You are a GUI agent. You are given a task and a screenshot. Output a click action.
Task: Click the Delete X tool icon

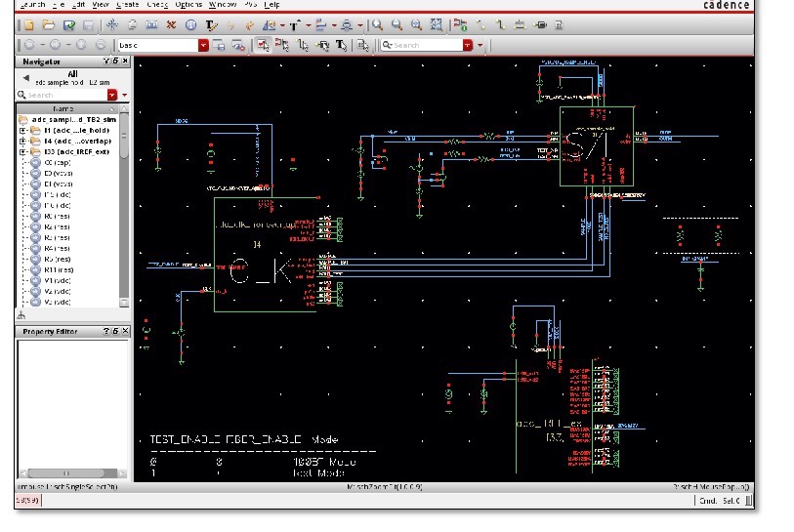point(171,24)
